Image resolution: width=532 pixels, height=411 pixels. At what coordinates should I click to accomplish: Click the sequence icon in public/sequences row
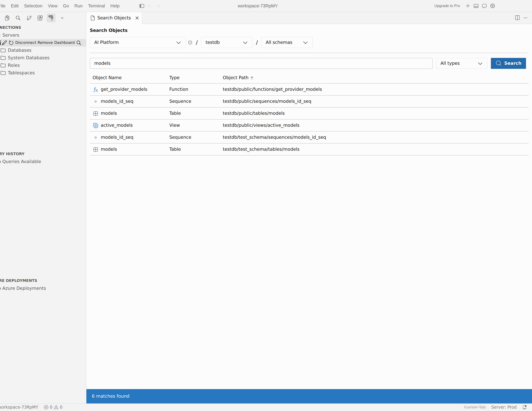tap(95, 102)
